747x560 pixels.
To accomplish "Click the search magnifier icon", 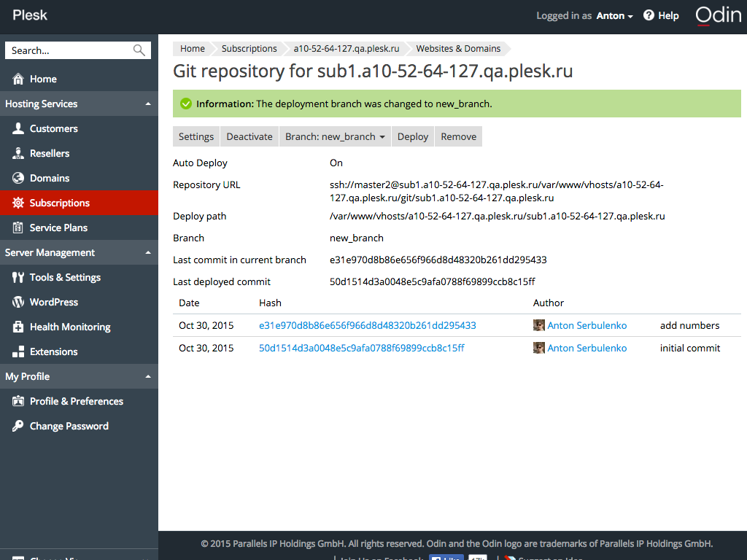I will [x=139, y=50].
